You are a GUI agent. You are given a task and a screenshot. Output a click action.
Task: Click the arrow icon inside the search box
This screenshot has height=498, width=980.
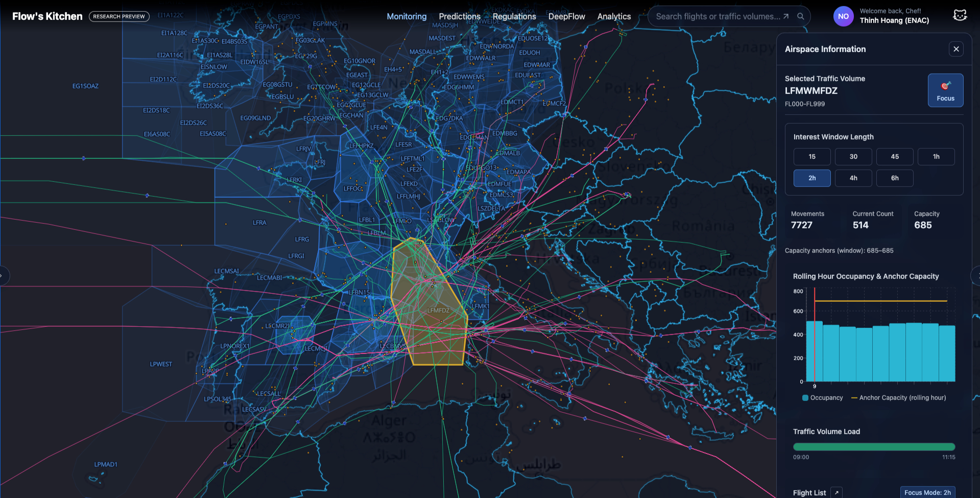tap(786, 16)
